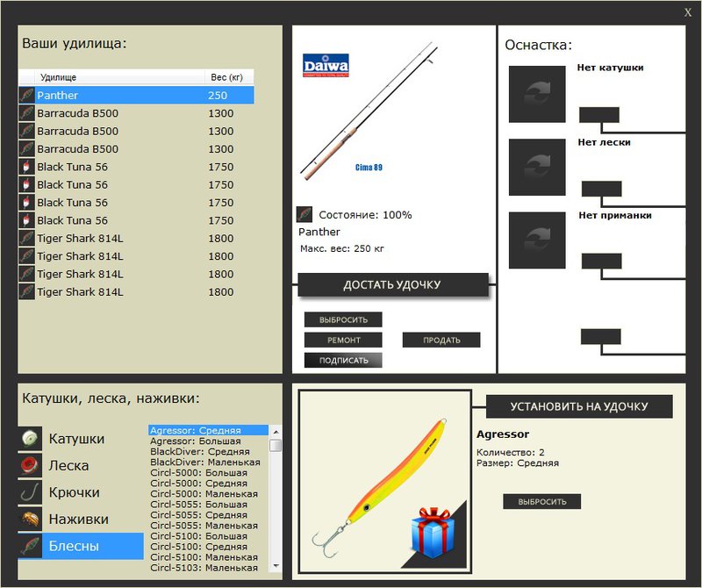Select the Panther rod row

pos(136,95)
